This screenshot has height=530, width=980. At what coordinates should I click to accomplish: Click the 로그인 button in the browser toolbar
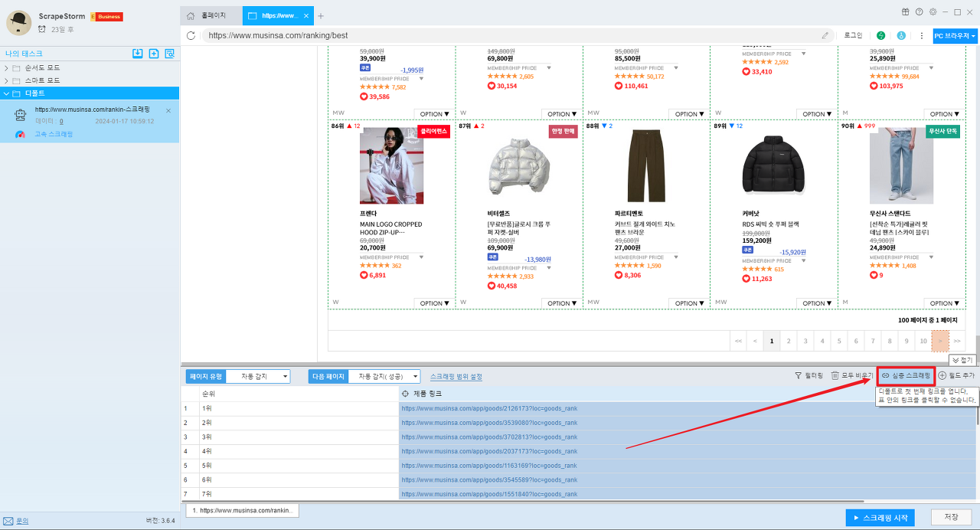853,35
